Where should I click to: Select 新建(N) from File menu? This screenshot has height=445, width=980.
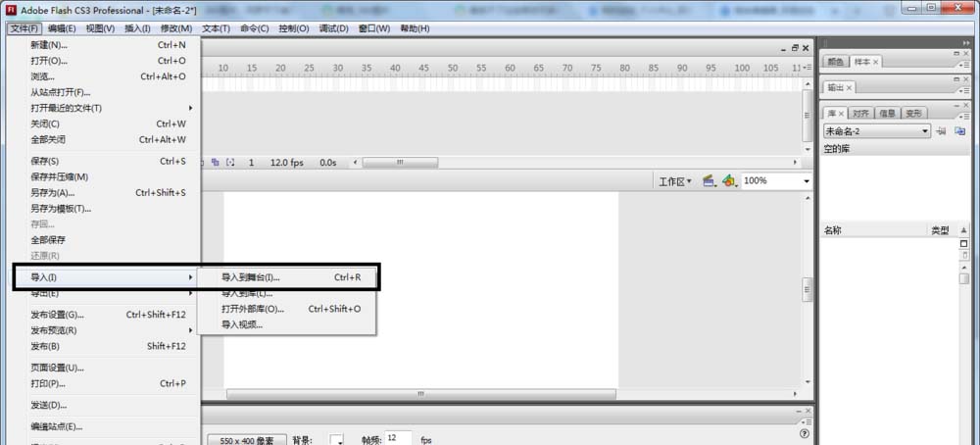coord(106,45)
